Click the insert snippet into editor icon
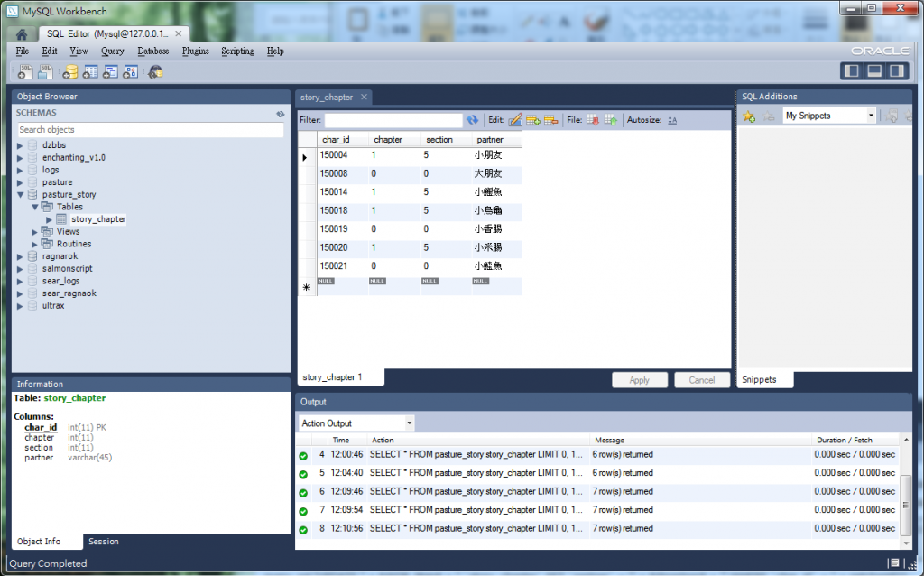 (892, 116)
